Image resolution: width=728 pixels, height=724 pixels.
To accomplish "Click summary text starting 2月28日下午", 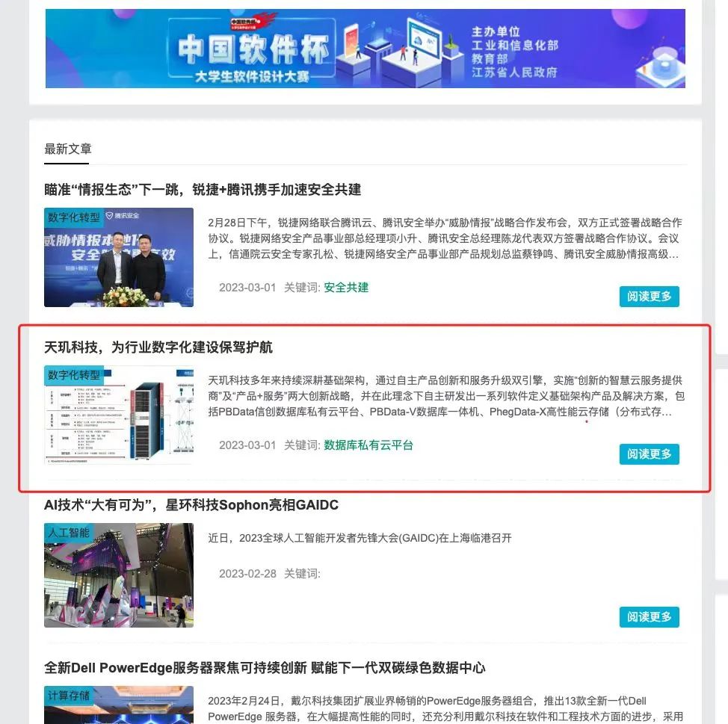I will [445, 238].
